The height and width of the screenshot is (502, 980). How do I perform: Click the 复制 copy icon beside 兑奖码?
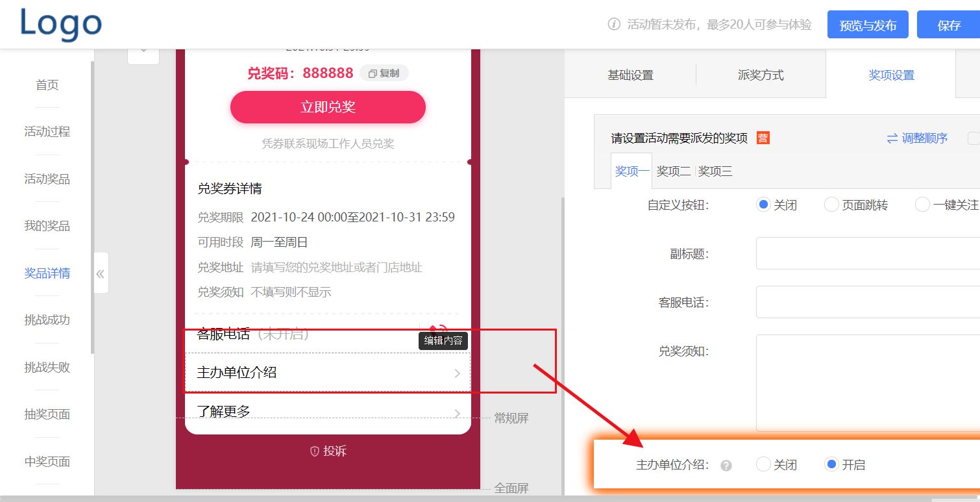pos(384,73)
